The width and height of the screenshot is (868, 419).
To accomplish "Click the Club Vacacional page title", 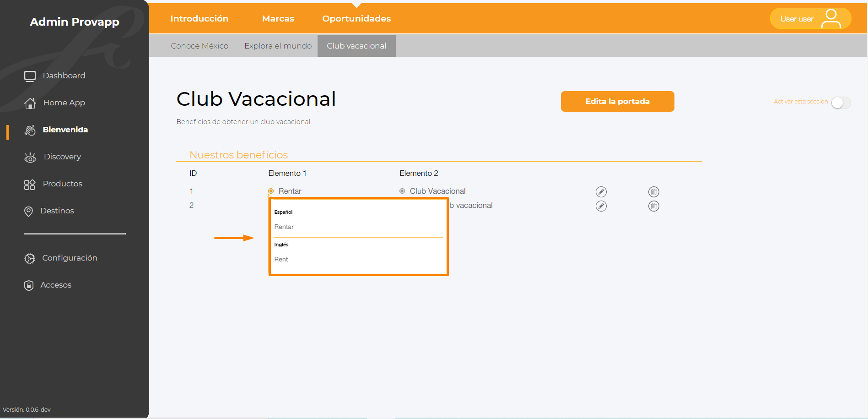I will coord(256,99).
